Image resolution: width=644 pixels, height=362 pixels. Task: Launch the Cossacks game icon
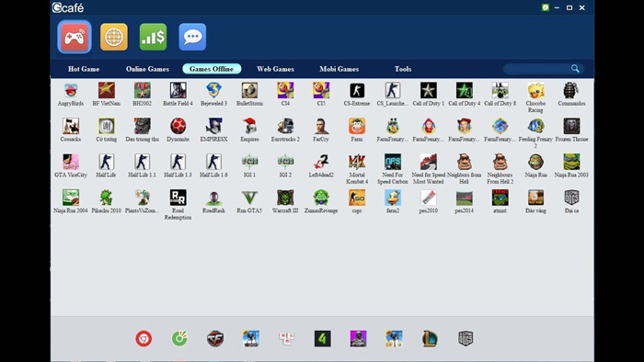point(71,126)
